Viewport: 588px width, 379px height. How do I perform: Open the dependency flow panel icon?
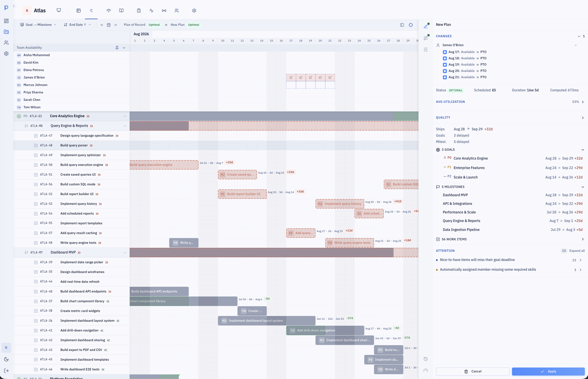[426, 38]
